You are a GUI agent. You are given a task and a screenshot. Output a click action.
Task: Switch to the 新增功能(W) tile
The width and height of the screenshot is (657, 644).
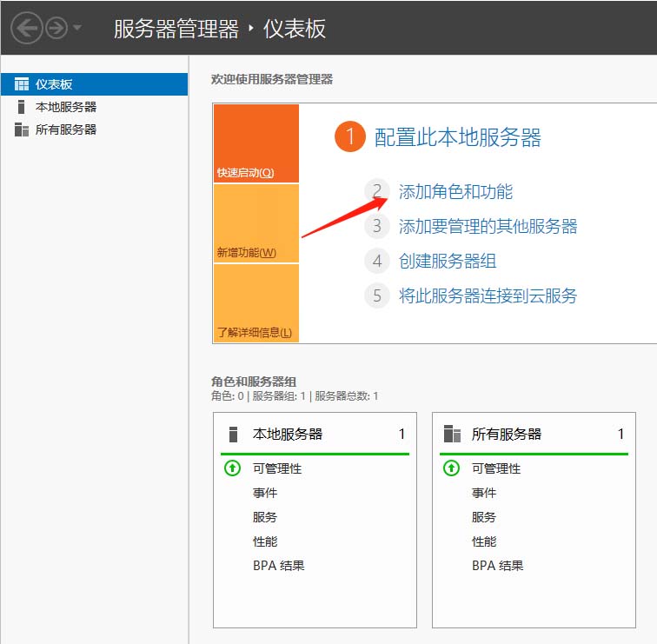tap(256, 223)
